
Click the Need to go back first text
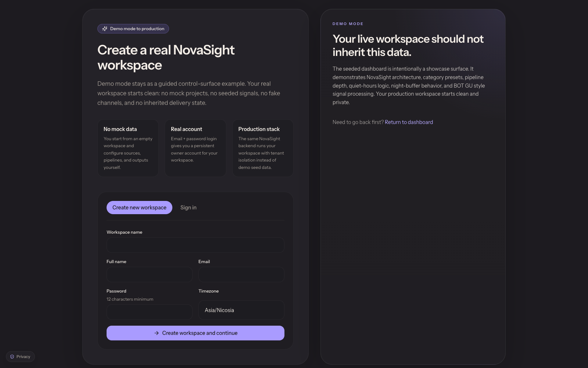click(358, 122)
